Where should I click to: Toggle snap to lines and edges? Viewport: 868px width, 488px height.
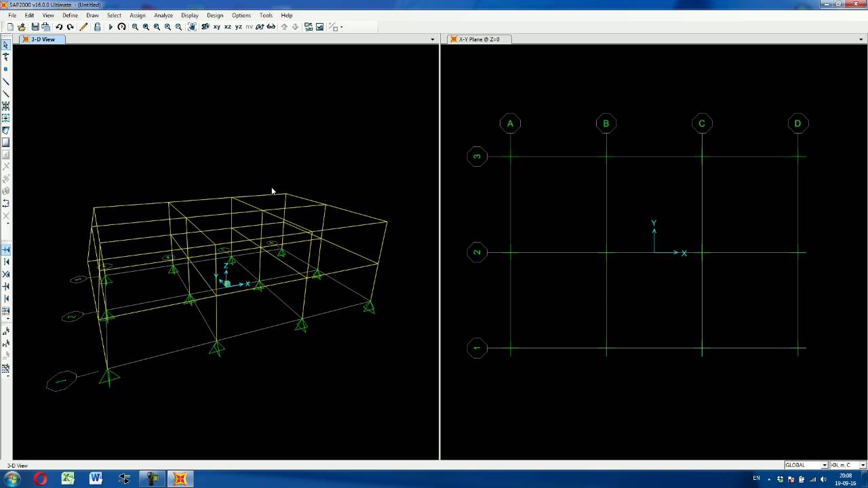6,298
